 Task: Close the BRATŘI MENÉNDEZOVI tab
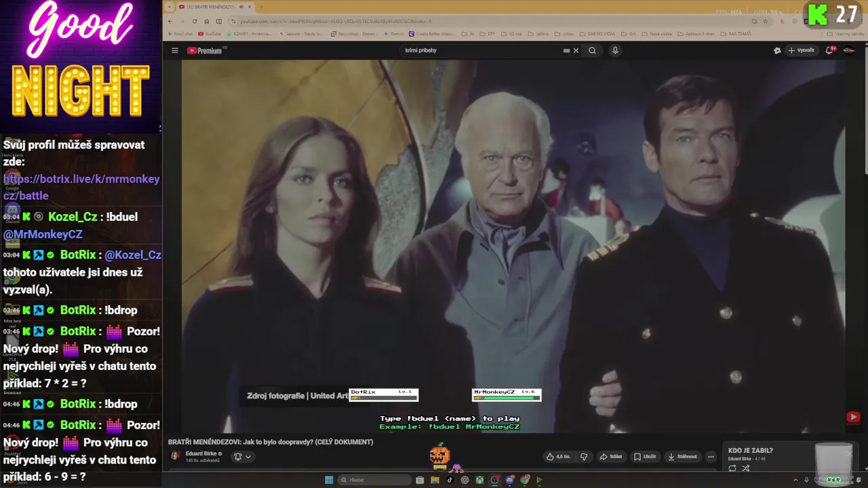[250, 7]
